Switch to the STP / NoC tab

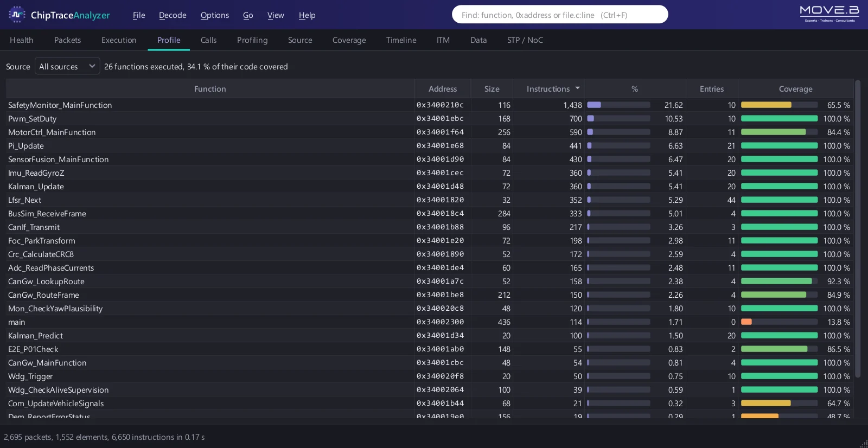click(x=525, y=40)
